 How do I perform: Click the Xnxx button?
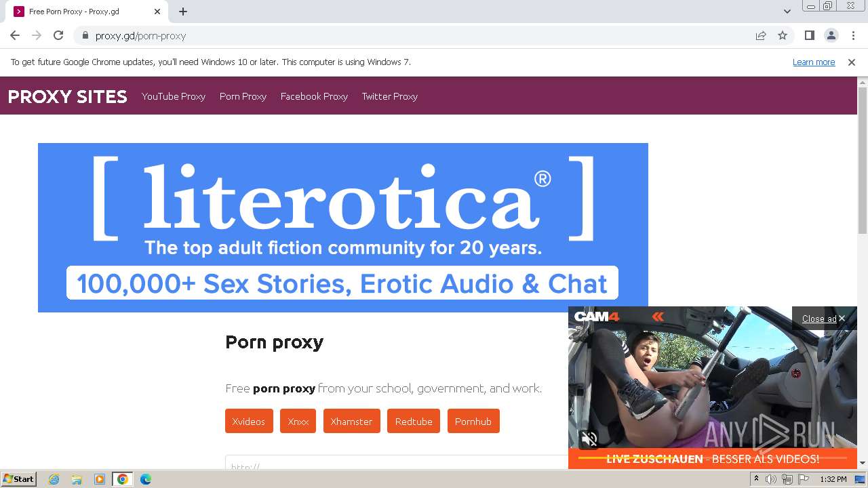point(298,421)
